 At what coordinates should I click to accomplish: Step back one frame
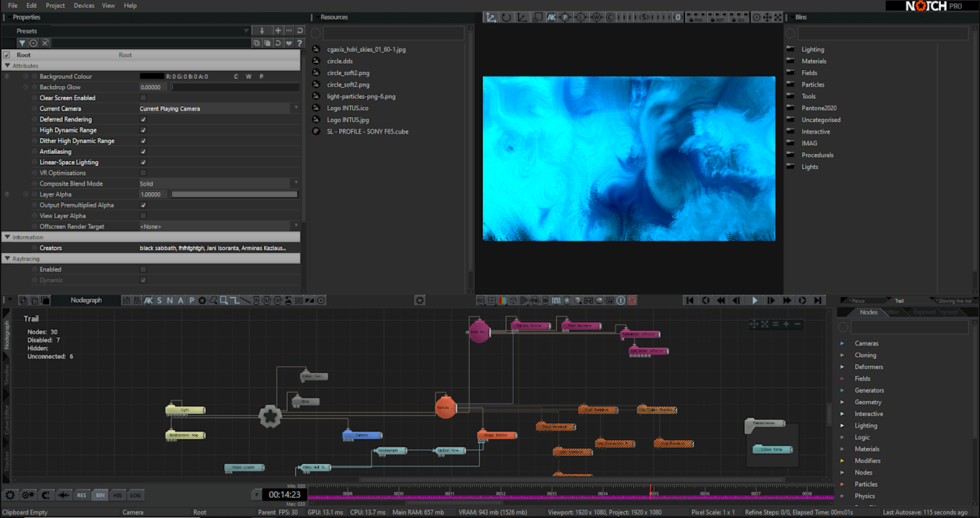(736, 301)
